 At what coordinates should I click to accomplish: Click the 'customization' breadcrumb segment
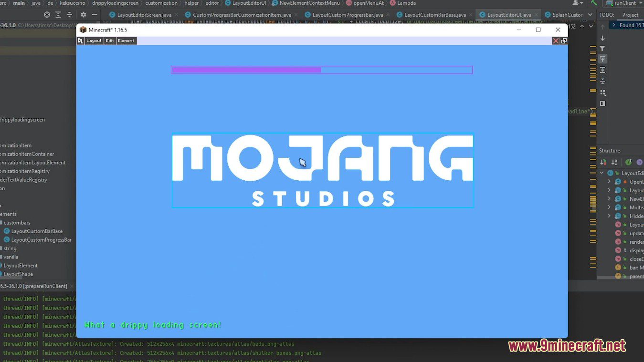click(x=161, y=3)
